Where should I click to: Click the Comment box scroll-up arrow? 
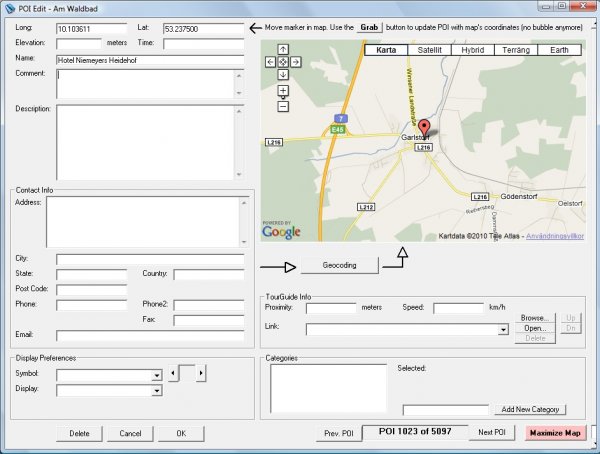239,76
